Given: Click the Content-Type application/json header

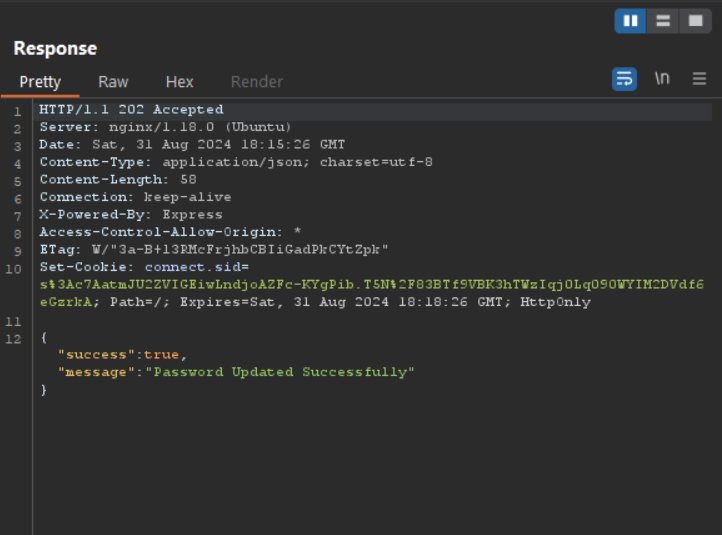Looking at the screenshot, I should click(x=236, y=162).
